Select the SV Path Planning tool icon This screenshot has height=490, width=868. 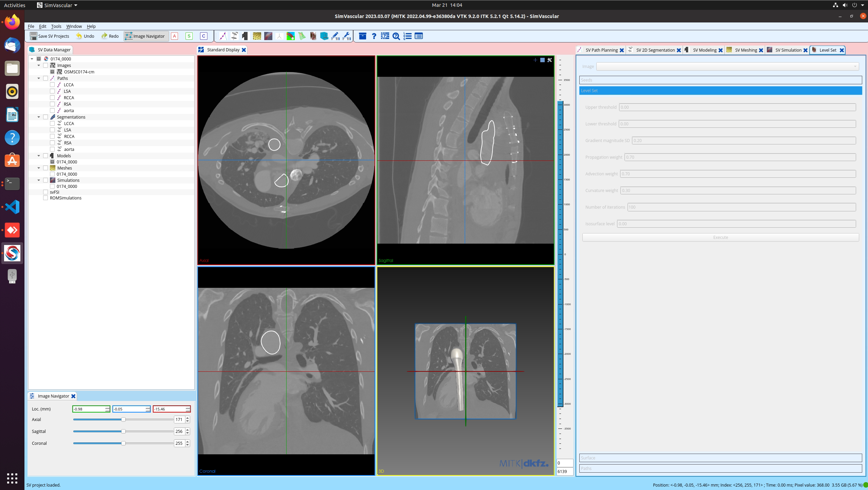223,36
